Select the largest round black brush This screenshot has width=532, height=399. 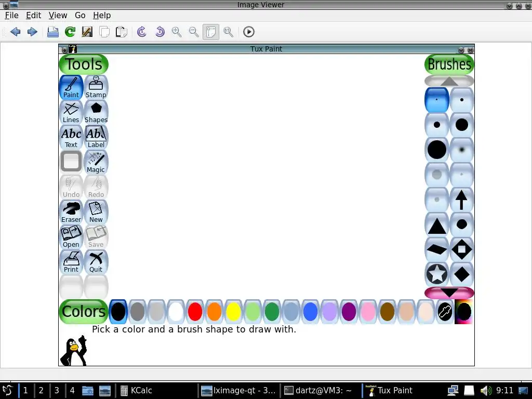(436, 150)
